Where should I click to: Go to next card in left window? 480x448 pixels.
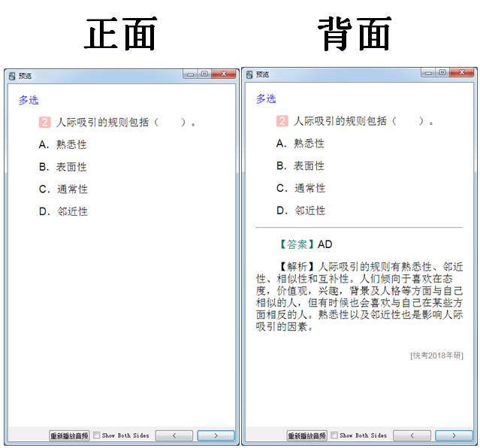[216, 435]
